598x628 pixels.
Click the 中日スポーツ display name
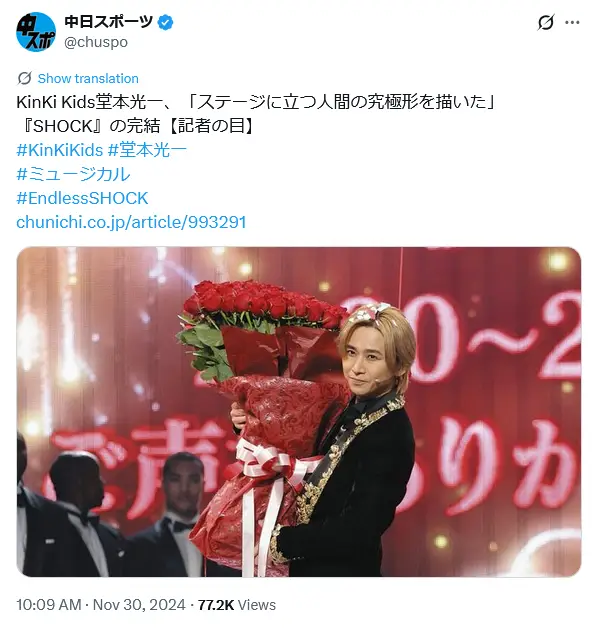pyautogui.click(x=109, y=22)
